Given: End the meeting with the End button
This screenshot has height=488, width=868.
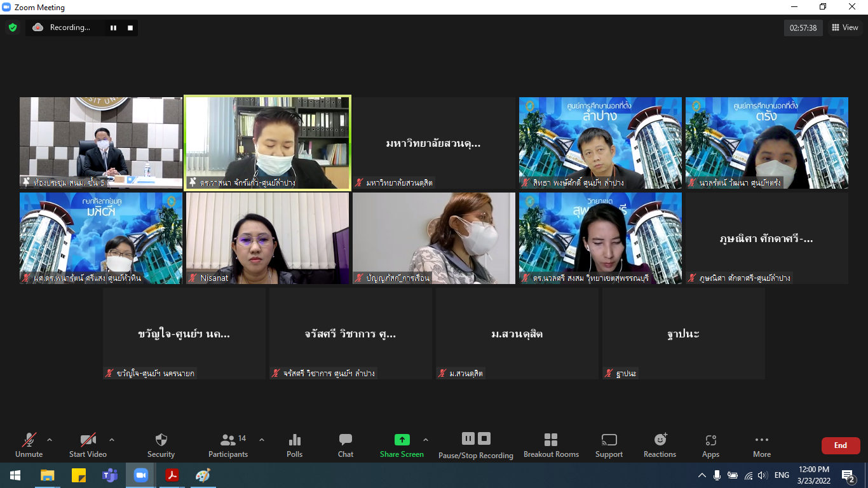Looking at the screenshot, I should pos(841,445).
